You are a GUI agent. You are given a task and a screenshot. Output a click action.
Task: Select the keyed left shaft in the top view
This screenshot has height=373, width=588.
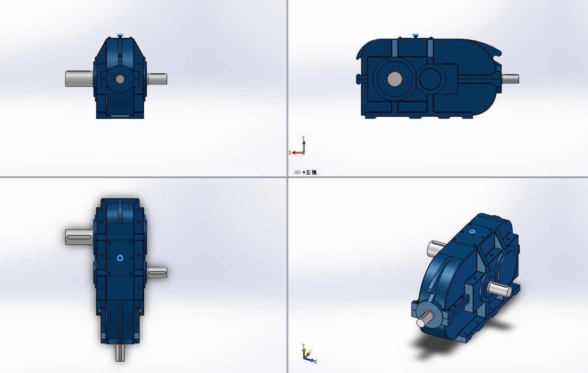[79, 237]
